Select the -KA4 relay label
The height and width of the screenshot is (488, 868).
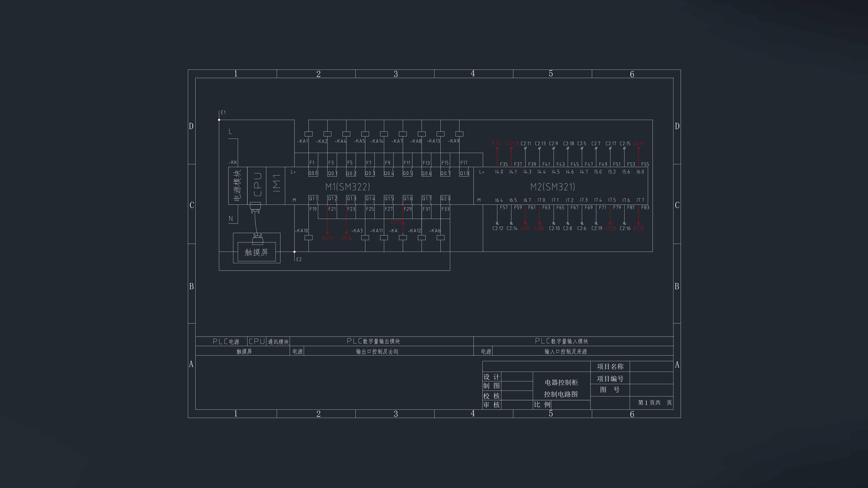pos(340,141)
